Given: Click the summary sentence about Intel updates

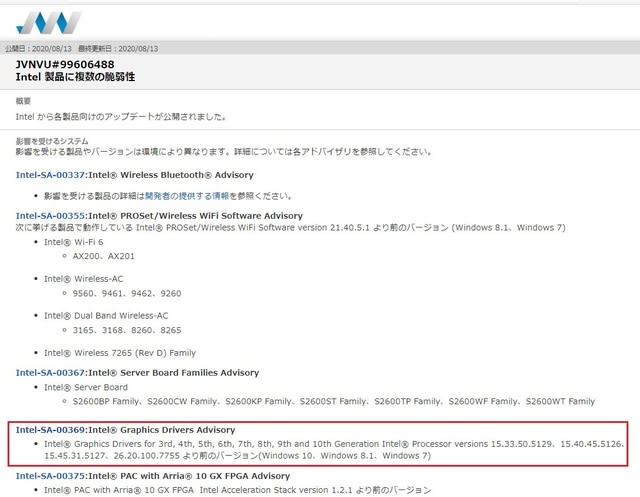Looking at the screenshot, I should 121,117.
